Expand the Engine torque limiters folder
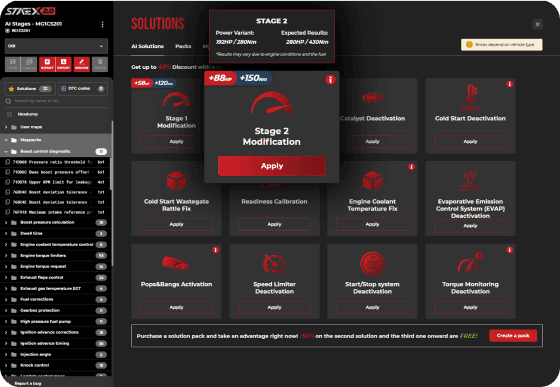 tap(6, 256)
